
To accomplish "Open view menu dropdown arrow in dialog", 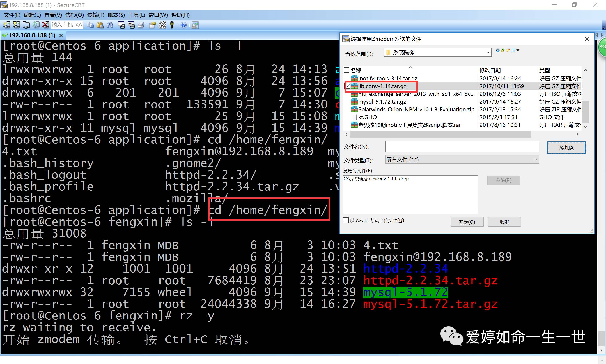I will (x=518, y=50).
